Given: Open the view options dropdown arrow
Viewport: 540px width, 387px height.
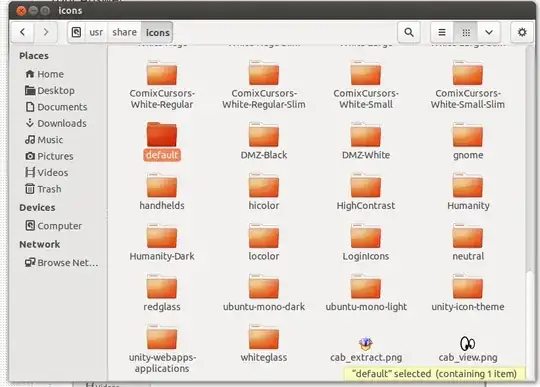Looking at the screenshot, I should click(489, 32).
